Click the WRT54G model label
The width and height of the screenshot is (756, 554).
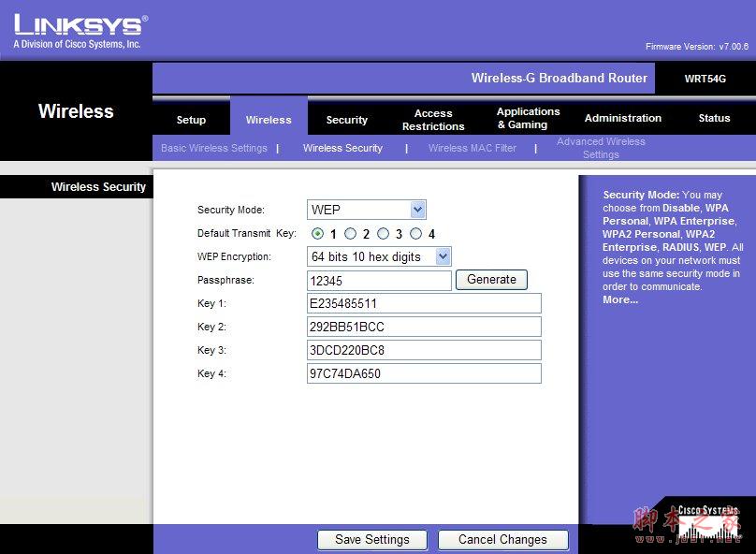pyautogui.click(x=705, y=79)
